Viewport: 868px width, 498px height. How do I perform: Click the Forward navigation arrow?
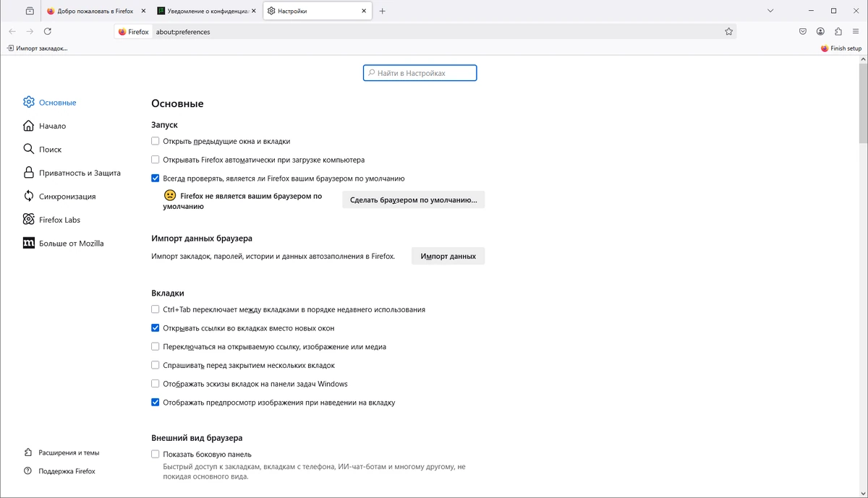click(x=30, y=31)
